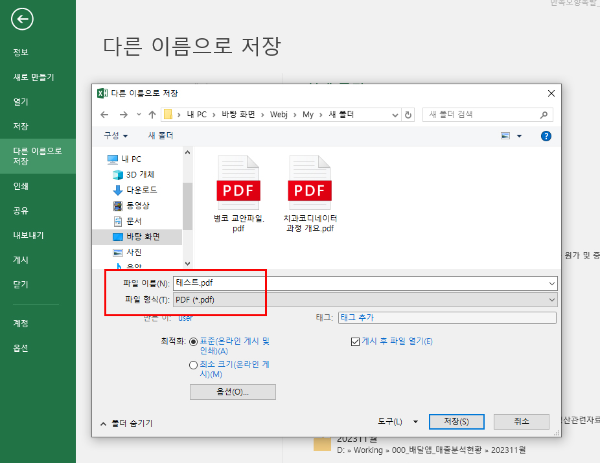Click 저장 in backstage menu

(x=21, y=126)
